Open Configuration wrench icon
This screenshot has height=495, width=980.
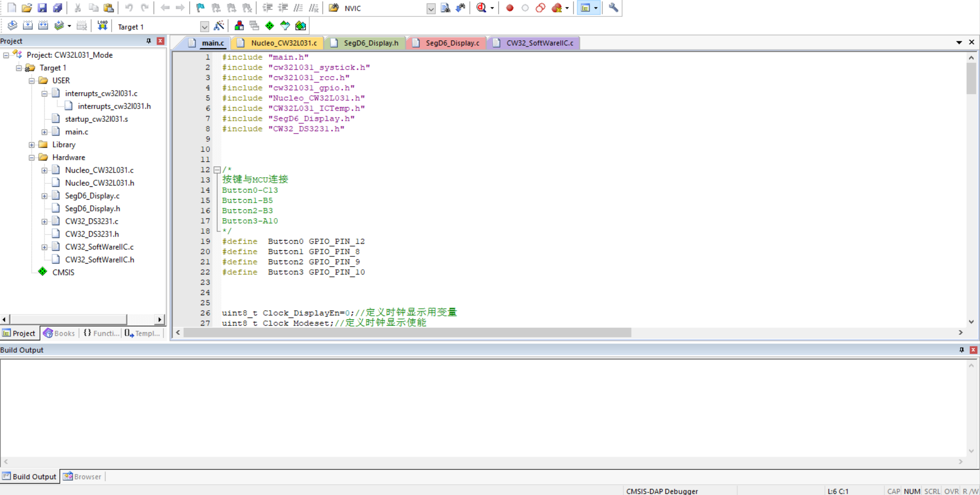[x=613, y=8]
